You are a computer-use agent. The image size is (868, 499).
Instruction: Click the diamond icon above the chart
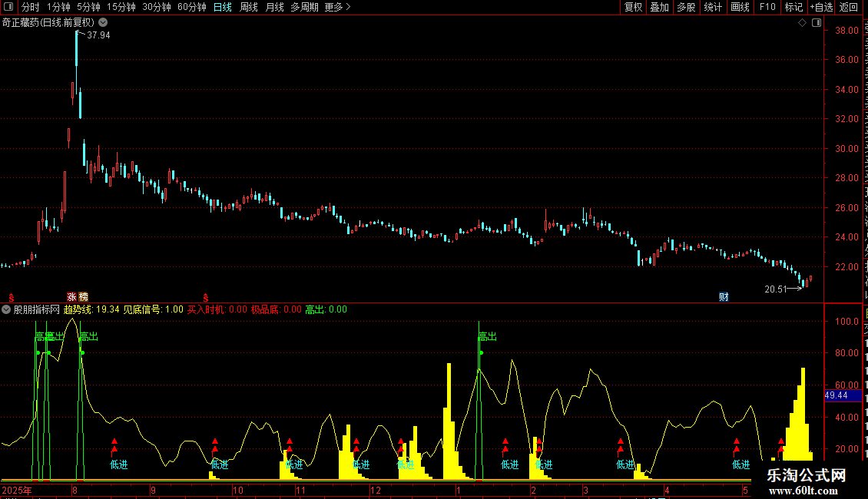pyautogui.click(x=802, y=23)
